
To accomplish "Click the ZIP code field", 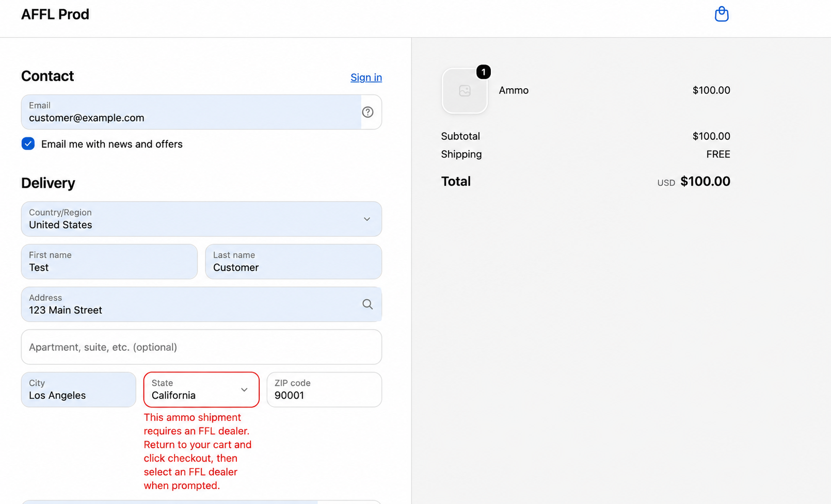I will [324, 389].
